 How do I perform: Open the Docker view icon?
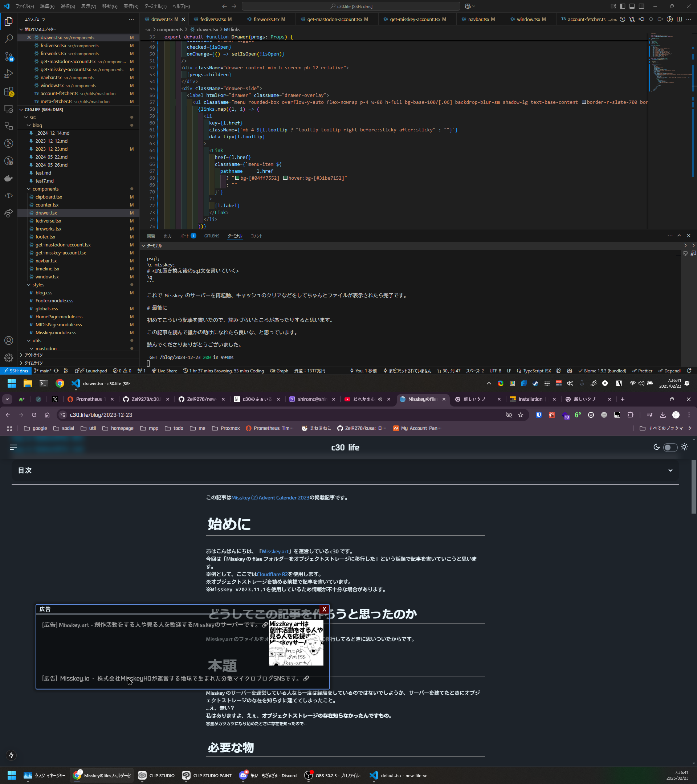(8, 178)
